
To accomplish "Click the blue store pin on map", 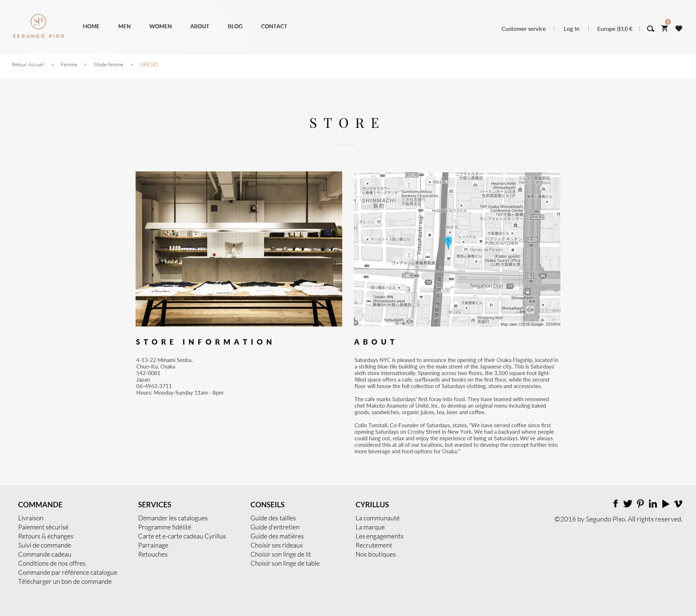I will [x=448, y=242].
